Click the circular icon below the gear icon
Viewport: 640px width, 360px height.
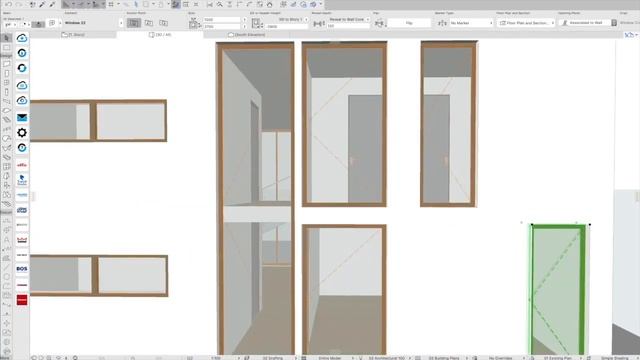click(x=22, y=147)
